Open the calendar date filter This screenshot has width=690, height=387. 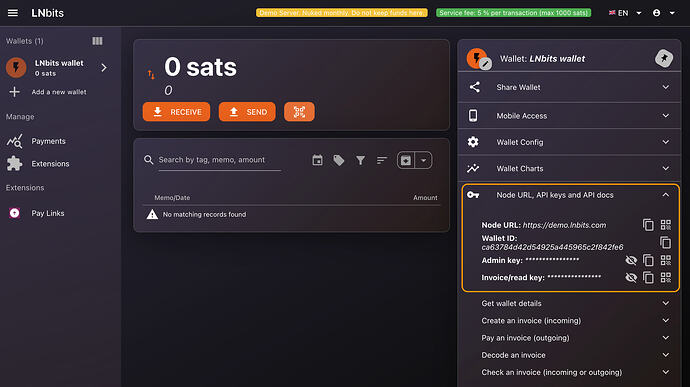tap(317, 160)
